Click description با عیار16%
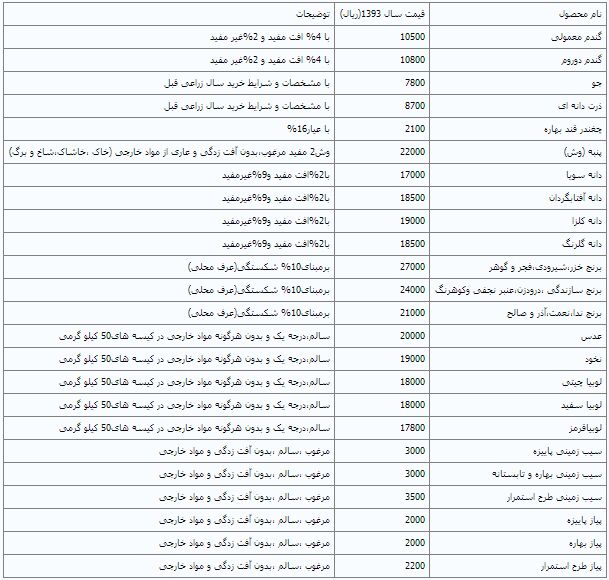The height and width of the screenshot is (580, 609). point(308,129)
